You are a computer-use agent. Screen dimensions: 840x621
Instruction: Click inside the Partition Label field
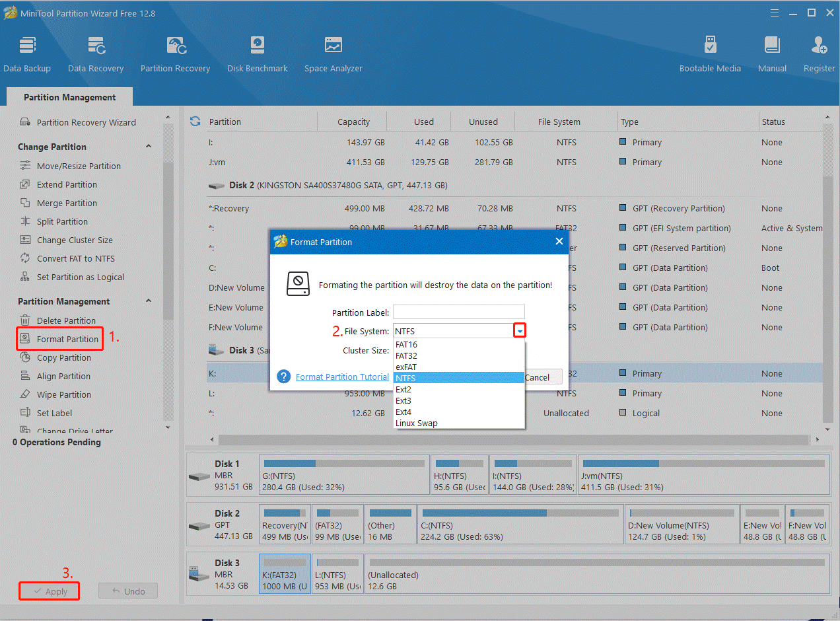458,312
